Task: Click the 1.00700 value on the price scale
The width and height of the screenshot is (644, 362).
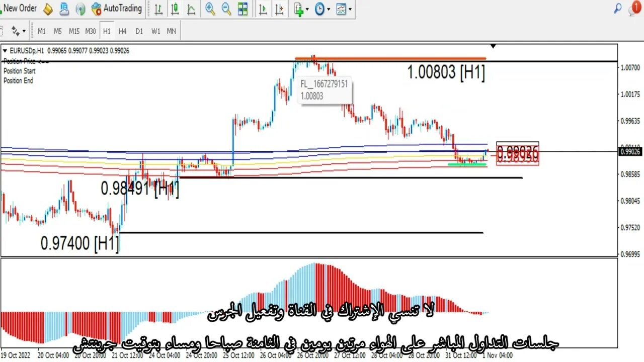Action: pos(630,67)
